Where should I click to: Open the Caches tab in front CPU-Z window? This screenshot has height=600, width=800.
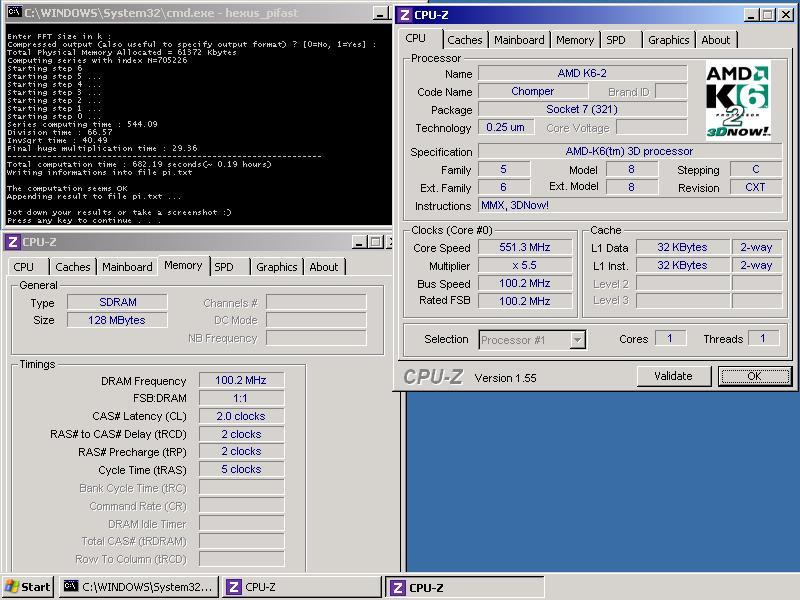(x=465, y=40)
